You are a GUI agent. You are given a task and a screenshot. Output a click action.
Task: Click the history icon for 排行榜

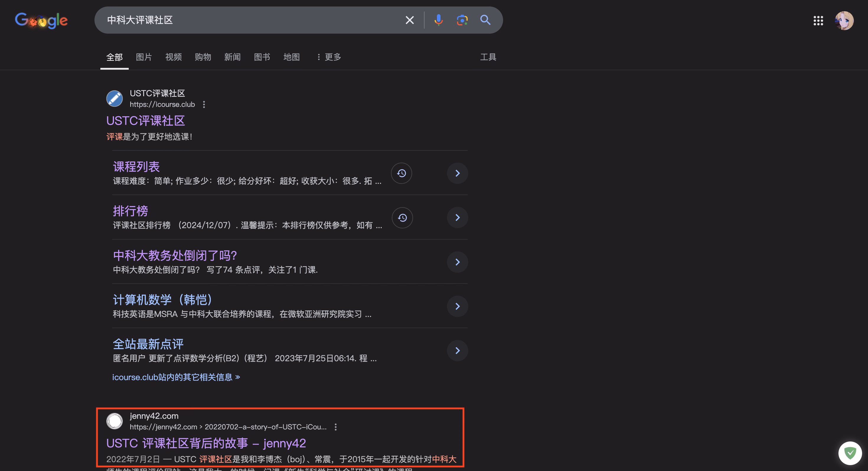(402, 217)
